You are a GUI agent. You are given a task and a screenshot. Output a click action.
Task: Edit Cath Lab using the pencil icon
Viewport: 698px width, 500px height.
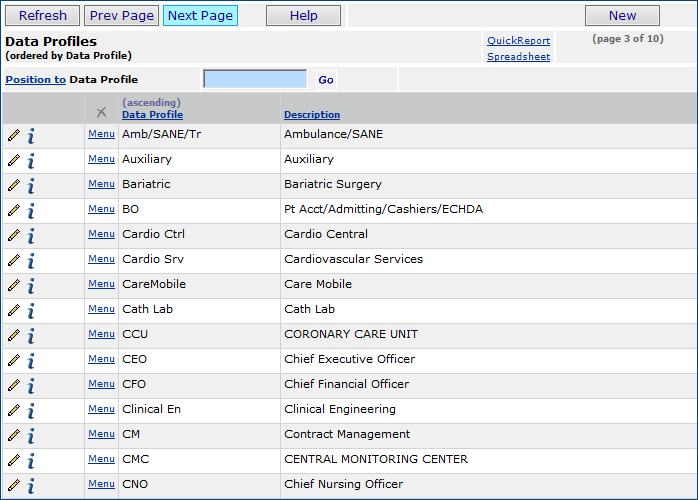[14, 310]
